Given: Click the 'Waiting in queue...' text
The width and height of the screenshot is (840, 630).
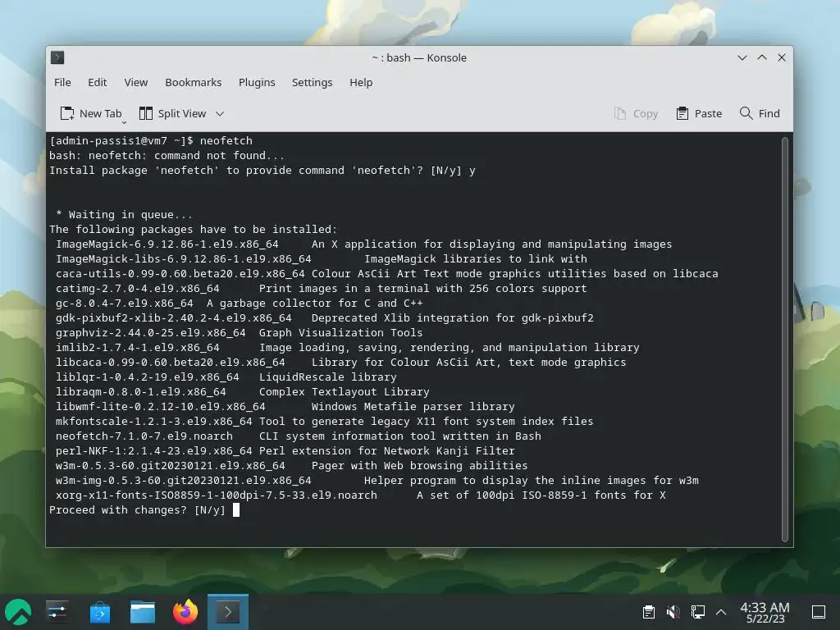Looking at the screenshot, I should click(130, 215).
